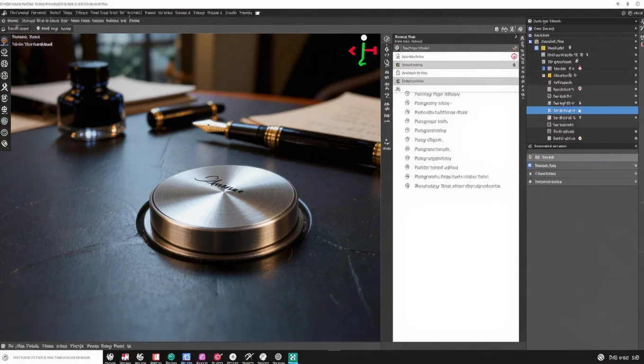644x364 pixels.
Task: Expand the arrow on the topmost right panel header
Action: click(636, 21)
